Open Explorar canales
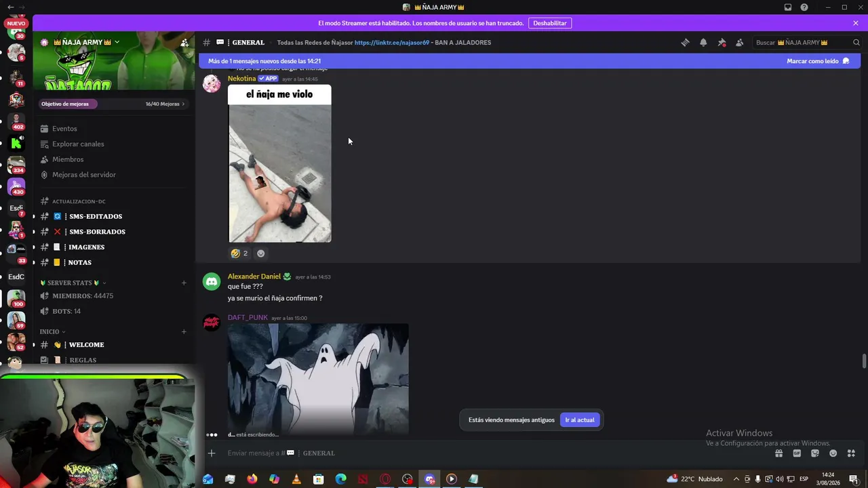Viewport: 868px width, 488px height. pos(78,144)
